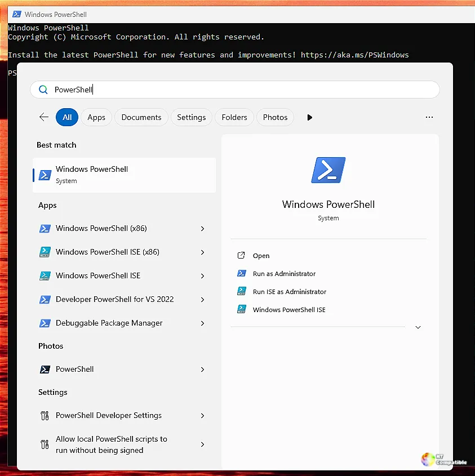Click the search magnifier icon
The width and height of the screenshot is (475, 476).
[43, 90]
